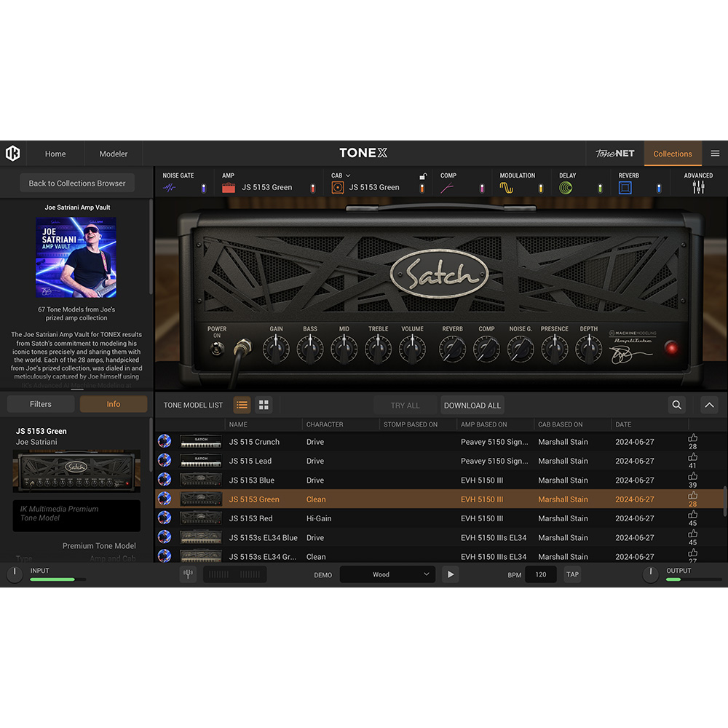The width and height of the screenshot is (728, 728).
Task: Like the JS 5153 Red tone model
Action: [693, 515]
